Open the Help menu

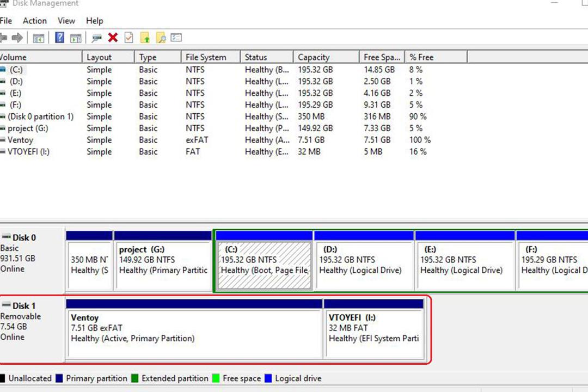pos(95,21)
